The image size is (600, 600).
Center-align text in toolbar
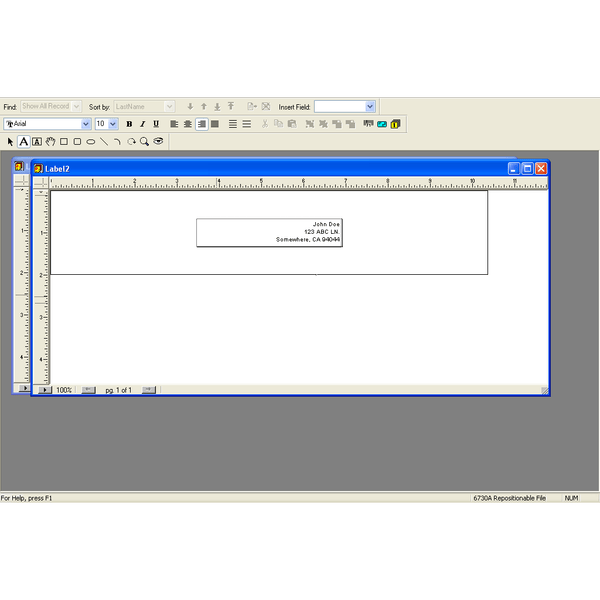click(187, 124)
